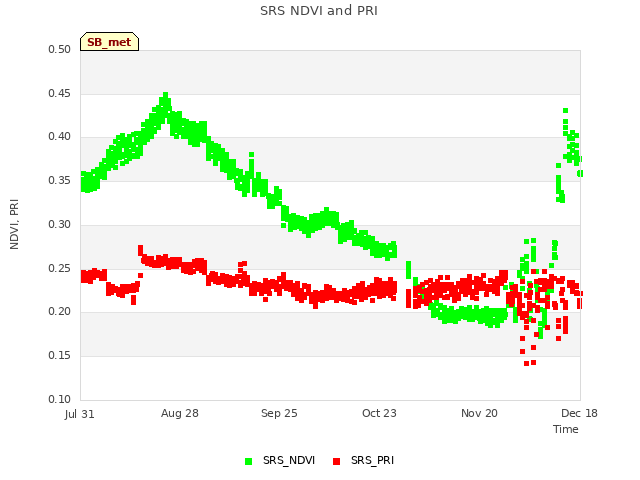640x480 pixels.
Task: Click the red SRS_PRI legend swatch
Action: pyautogui.click(x=336, y=461)
